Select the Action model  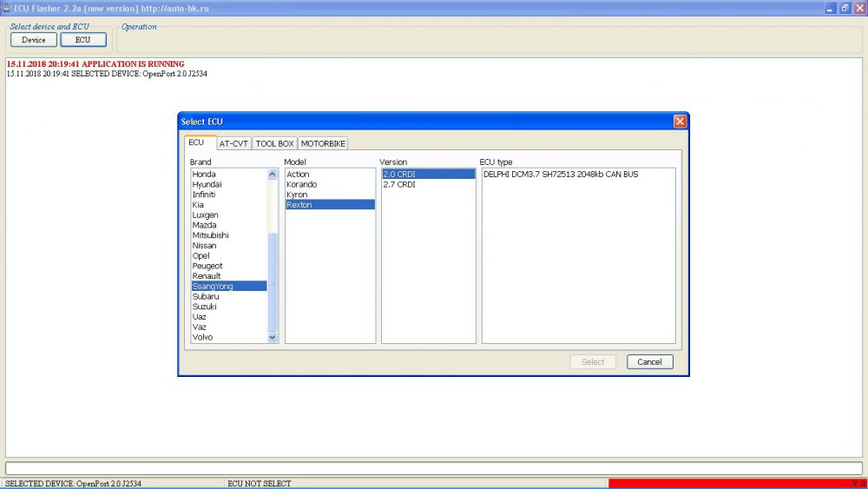tap(298, 175)
